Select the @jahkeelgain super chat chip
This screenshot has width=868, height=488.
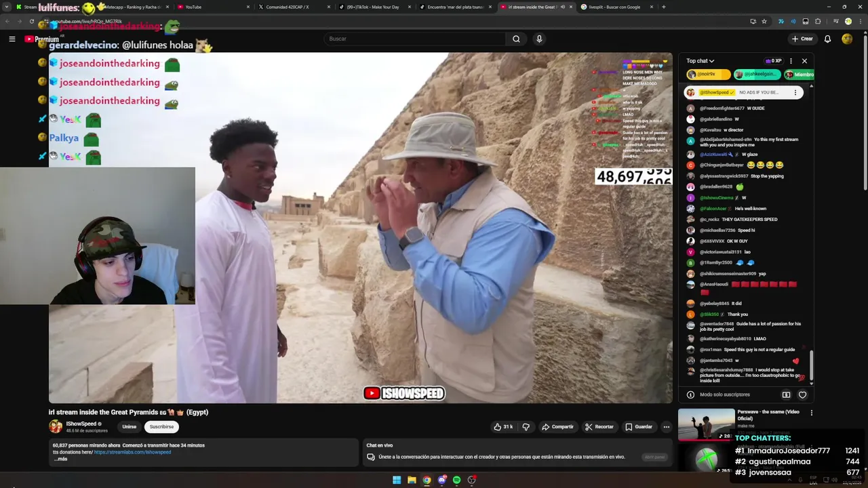(757, 75)
